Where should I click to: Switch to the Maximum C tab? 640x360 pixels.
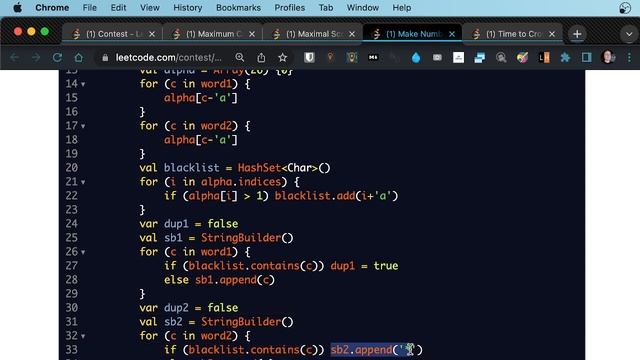(x=212, y=34)
